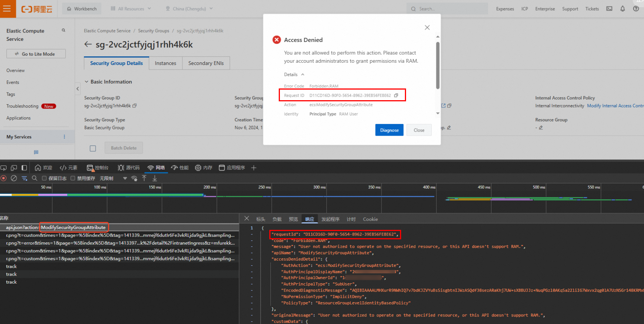The height and width of the screenshot is (324, 644).
Task: Import HAR file with upload arrow
Action: pyautogui.click(x=144, y=178)
